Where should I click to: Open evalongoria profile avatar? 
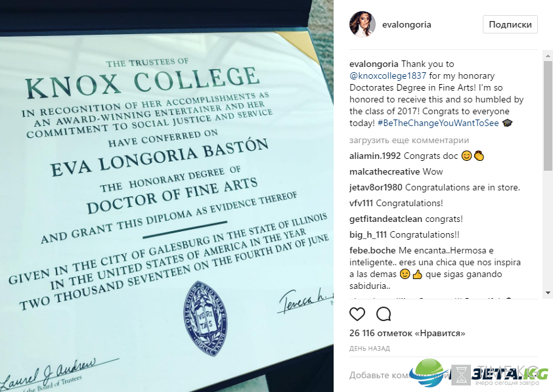[x=362, y=25]
